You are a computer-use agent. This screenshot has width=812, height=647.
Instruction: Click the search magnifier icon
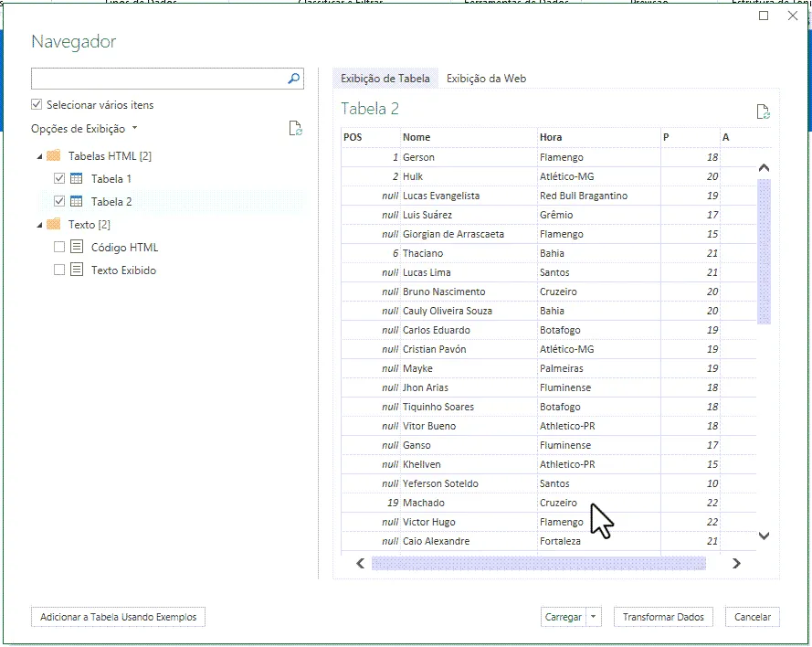point(293,79)
